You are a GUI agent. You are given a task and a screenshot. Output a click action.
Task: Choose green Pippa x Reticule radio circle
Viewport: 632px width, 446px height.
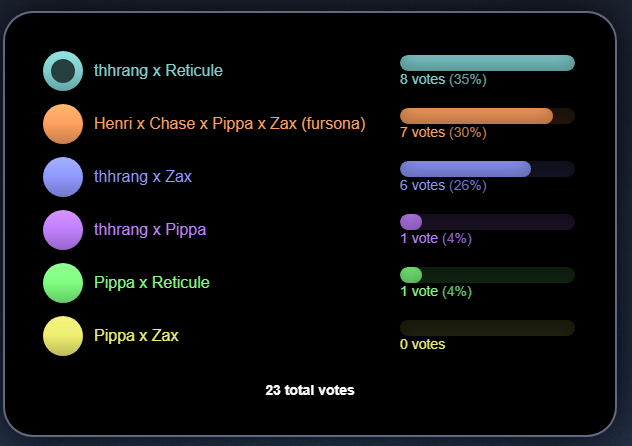pos(63,283)
